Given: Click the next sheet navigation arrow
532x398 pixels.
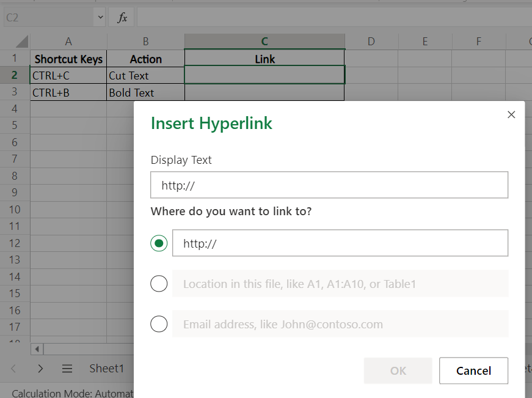Looking at the screenshot, I should [x=40, y=368].
